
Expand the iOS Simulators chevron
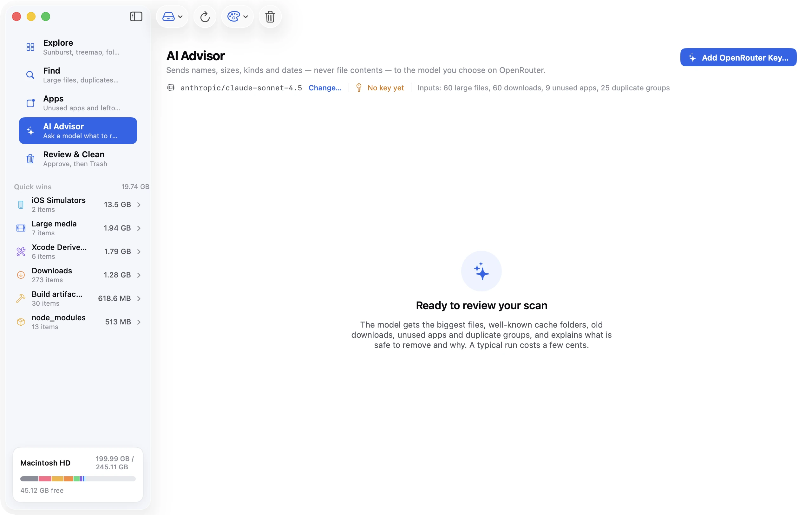pyautogui.click(x=139, y=205)
